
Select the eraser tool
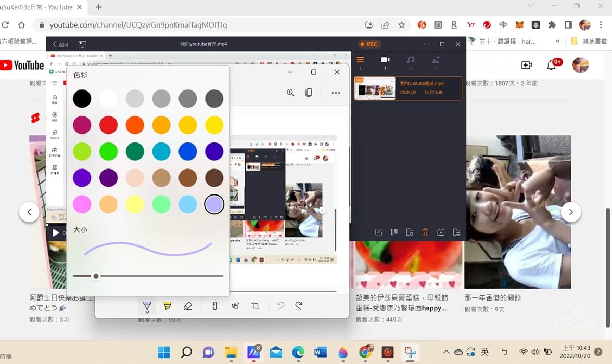pos(188,306)
